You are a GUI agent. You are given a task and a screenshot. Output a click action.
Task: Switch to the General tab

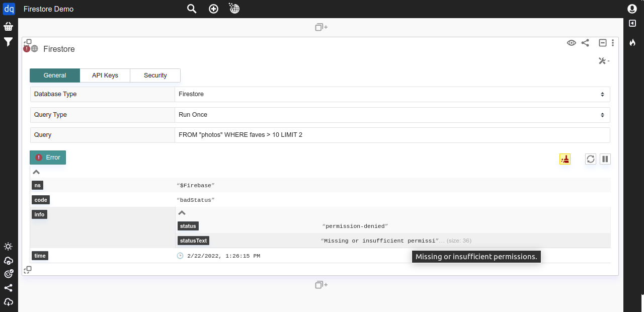(x=55, y=75)
